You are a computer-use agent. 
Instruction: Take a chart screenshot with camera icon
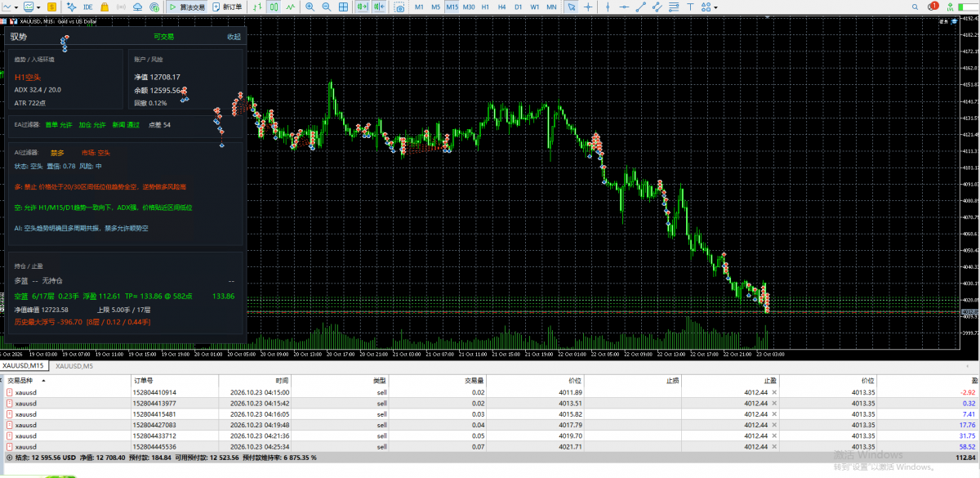tap(399, 7)
